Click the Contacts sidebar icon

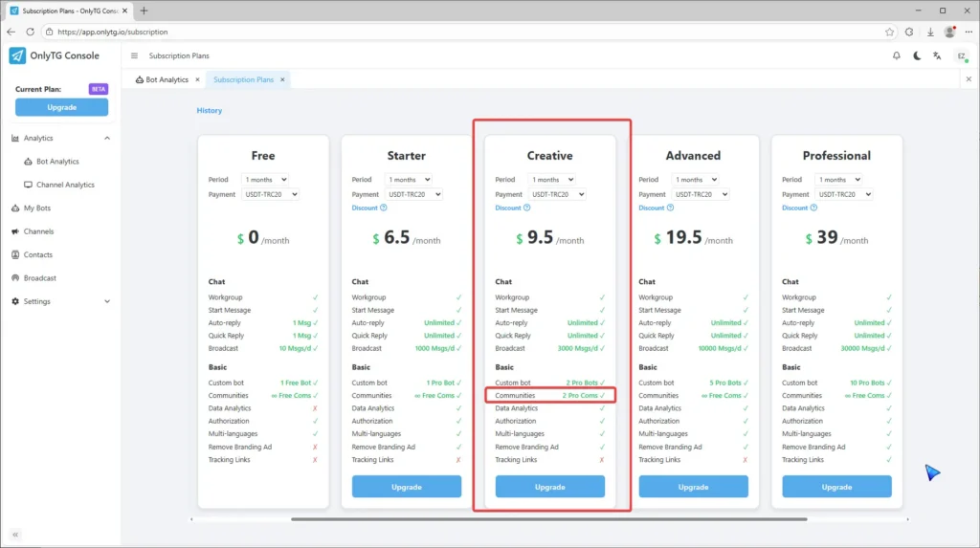(x=15, y=254)
